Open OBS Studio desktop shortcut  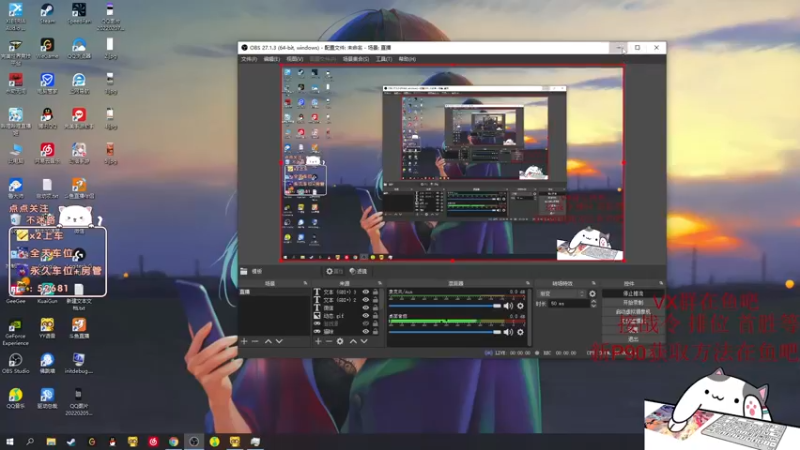(x=15, y=363)
